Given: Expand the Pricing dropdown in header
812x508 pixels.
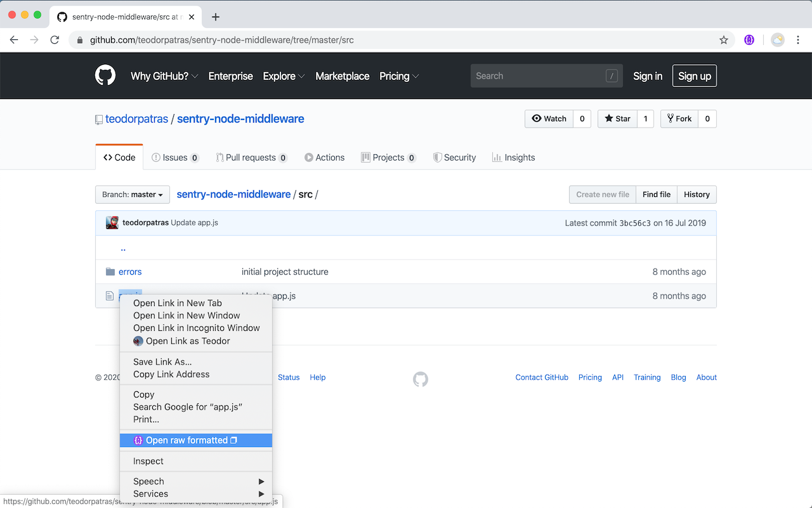Looking at the screenshot, I should click(x=399, y=76).
